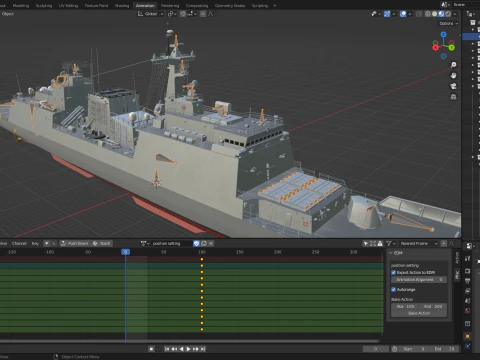Jump to the start frame
This screenshot has height=360, width=480.
point(167,349)
